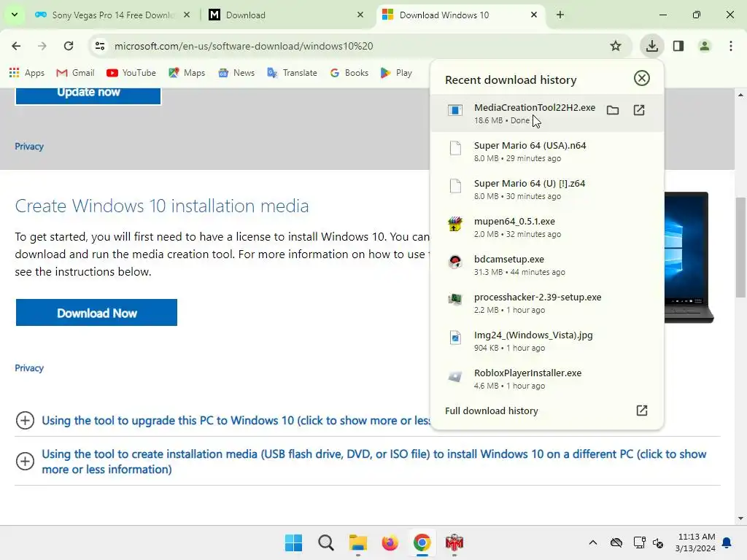Open full download history external-link icon
This screenshot has height=560, width=747.
(642, 411)
